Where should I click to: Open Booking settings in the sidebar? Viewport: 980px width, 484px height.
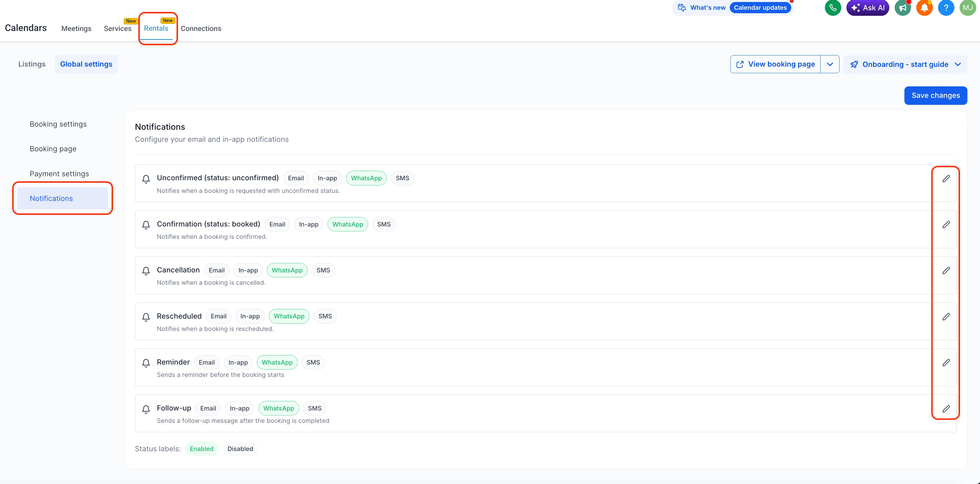coord(58,124)
